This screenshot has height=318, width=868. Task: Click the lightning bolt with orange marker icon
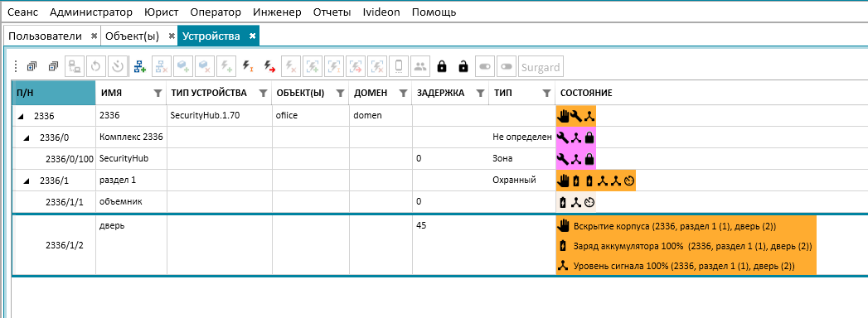coord(247,67)
